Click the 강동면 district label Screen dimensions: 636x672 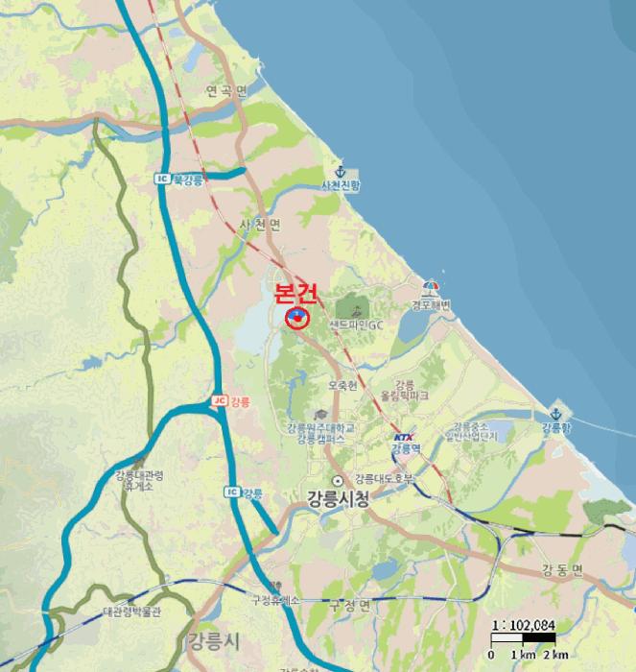[562, 570]
